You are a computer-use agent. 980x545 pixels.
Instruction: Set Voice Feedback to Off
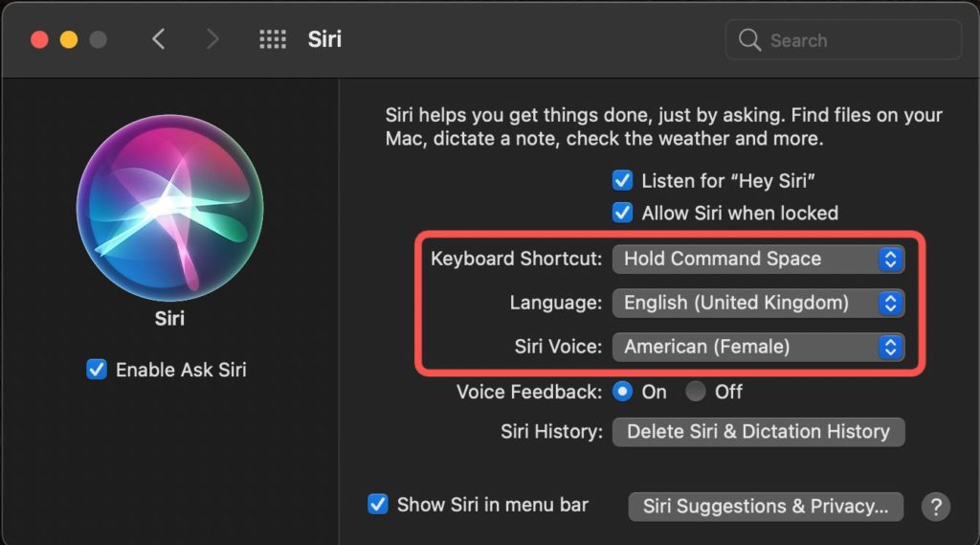(x=695, y=392)
